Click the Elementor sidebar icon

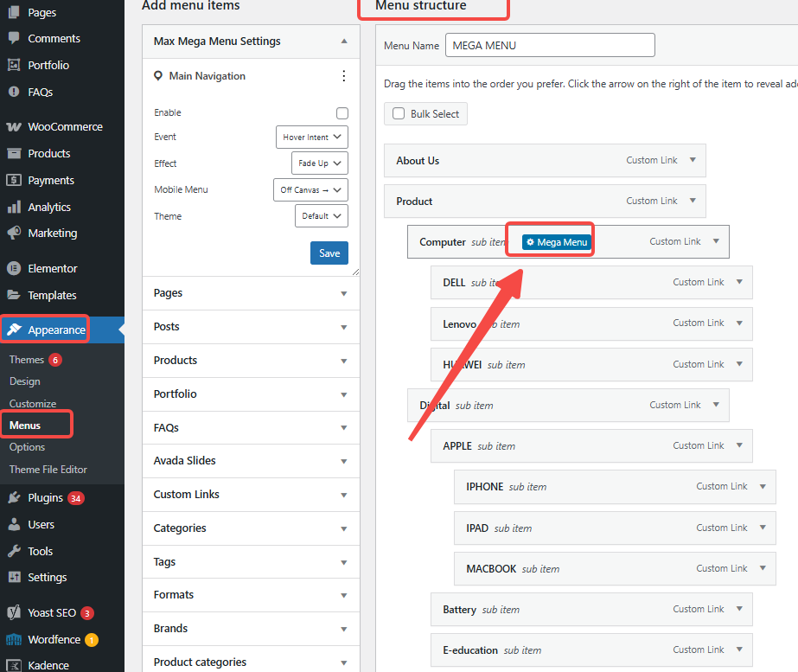tap(14, 268)
